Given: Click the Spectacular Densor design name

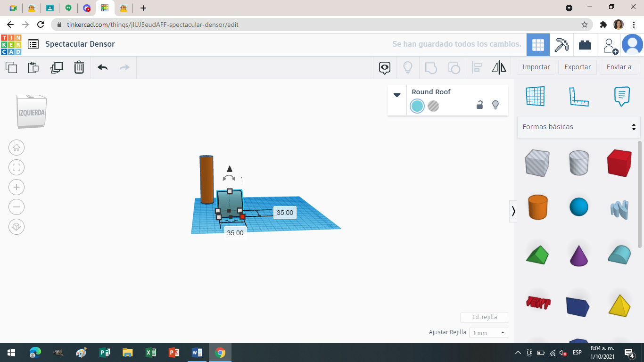Looking at the screenshot, I should pos(80,44).
